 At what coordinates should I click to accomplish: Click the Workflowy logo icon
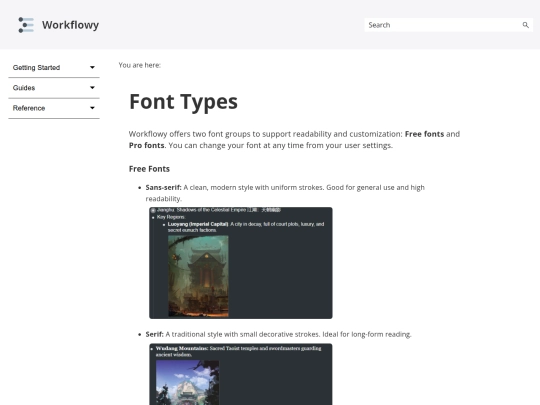coord(26,25)
